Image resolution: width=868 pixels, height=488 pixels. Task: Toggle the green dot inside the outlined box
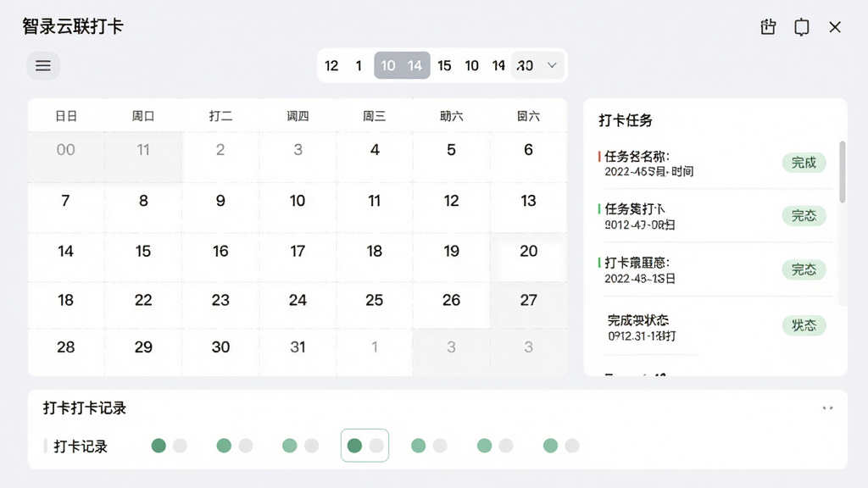pyautogui.click(x=354, y=446)
